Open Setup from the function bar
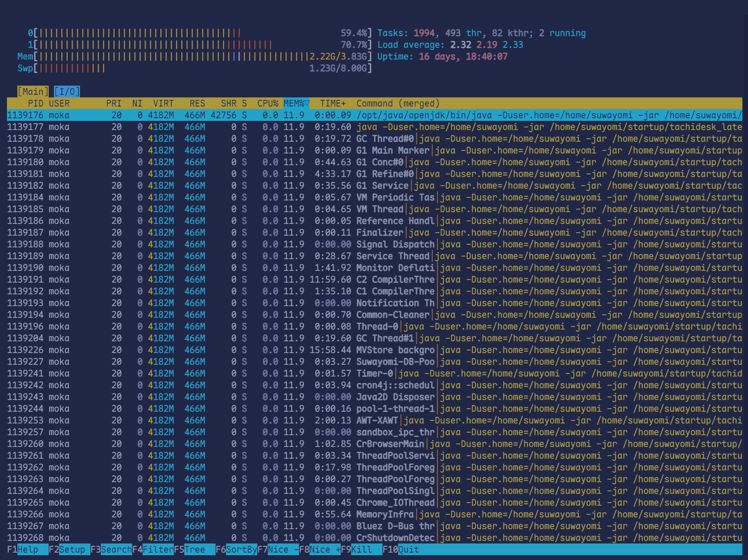 72,550
